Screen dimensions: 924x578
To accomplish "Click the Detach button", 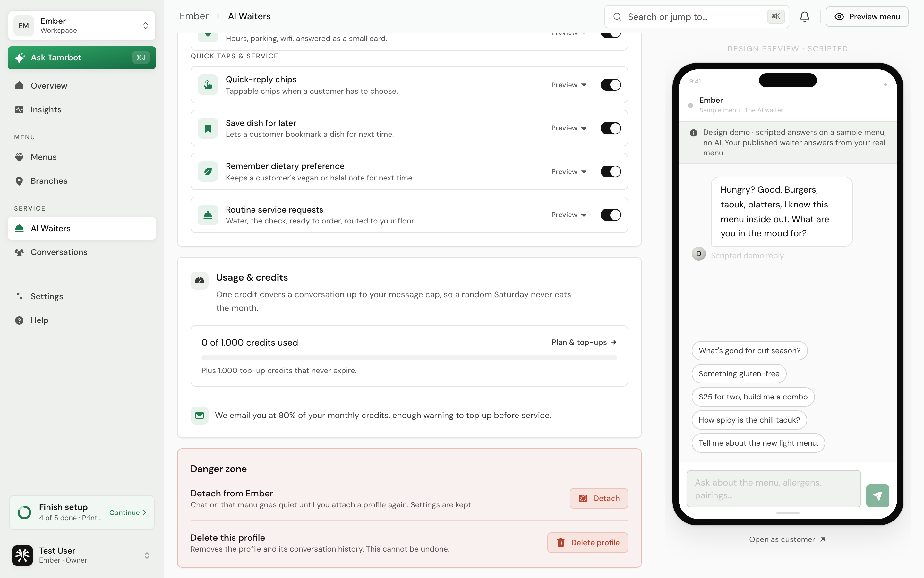I will [x=599, y=498].
